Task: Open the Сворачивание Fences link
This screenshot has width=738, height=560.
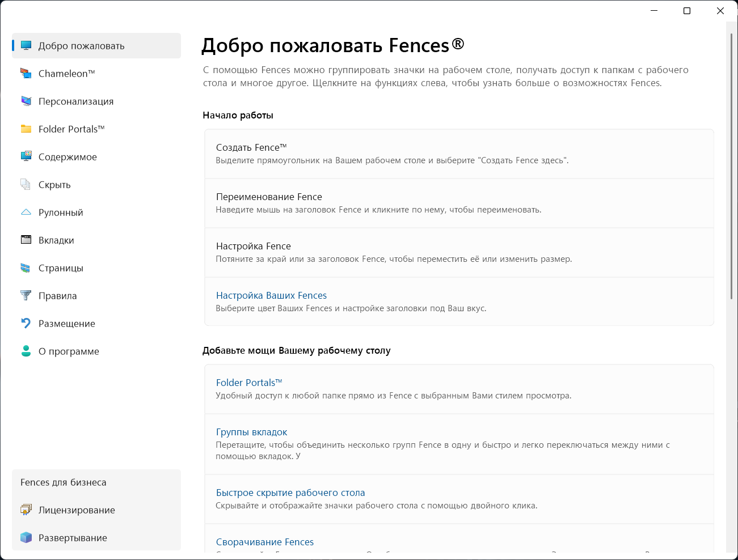Action: pos(265,542)
